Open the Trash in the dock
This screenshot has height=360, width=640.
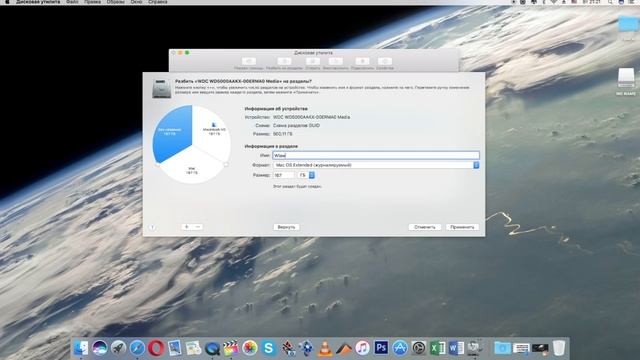(559, 348)
